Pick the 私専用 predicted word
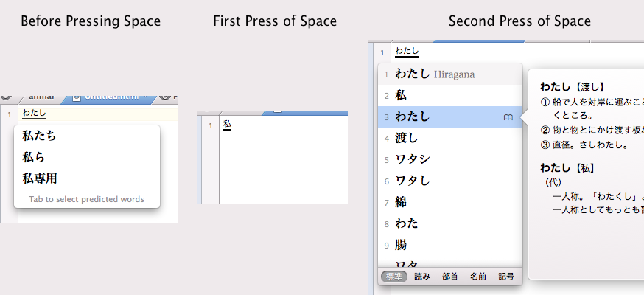 pos(40,178)
